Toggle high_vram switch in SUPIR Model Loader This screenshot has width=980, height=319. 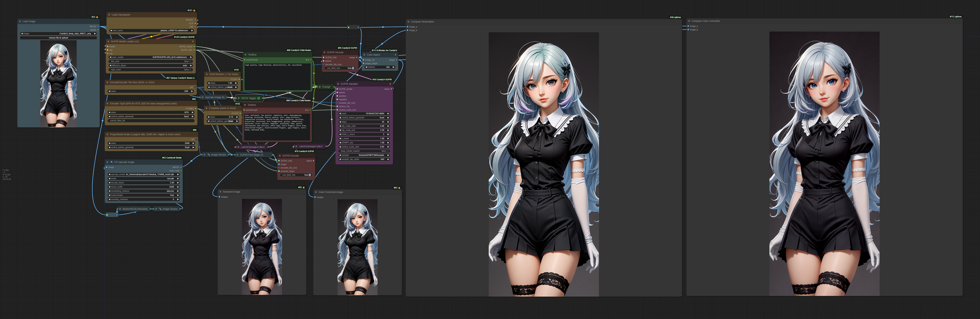190,70
